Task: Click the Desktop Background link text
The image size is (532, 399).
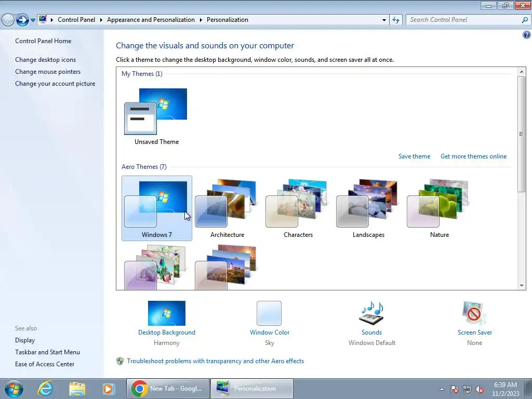Action: point(167,332)
